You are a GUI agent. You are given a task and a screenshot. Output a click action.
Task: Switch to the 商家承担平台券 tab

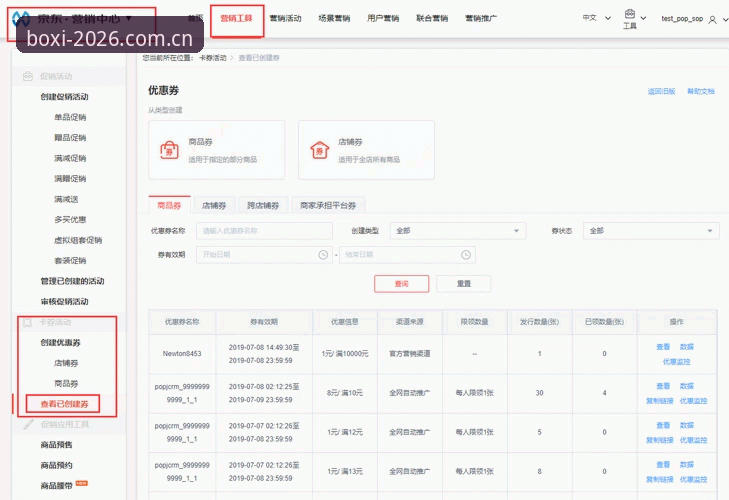(328, 205)
